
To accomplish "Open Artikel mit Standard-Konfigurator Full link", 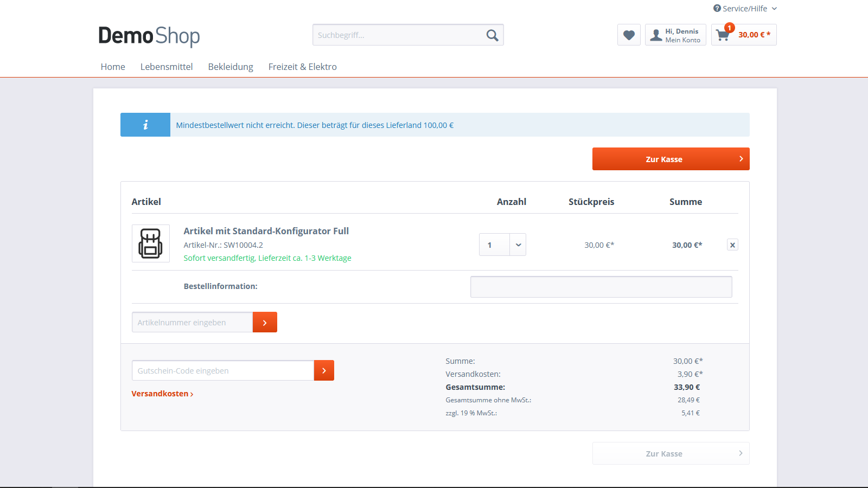I will point(266,231).
